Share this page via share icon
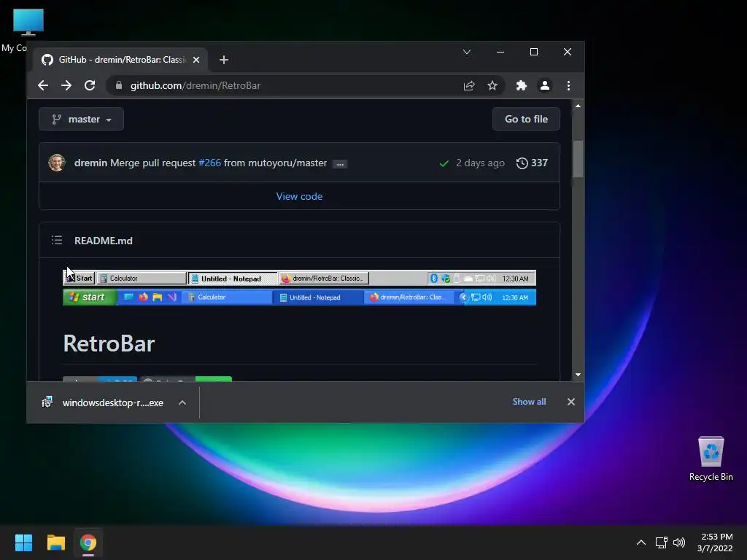The image size is (747, 560). point(469,86)
